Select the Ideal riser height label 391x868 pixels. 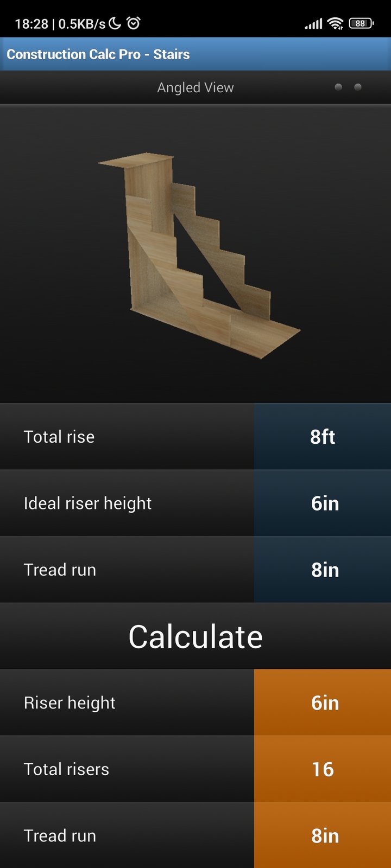coord(88,503)
